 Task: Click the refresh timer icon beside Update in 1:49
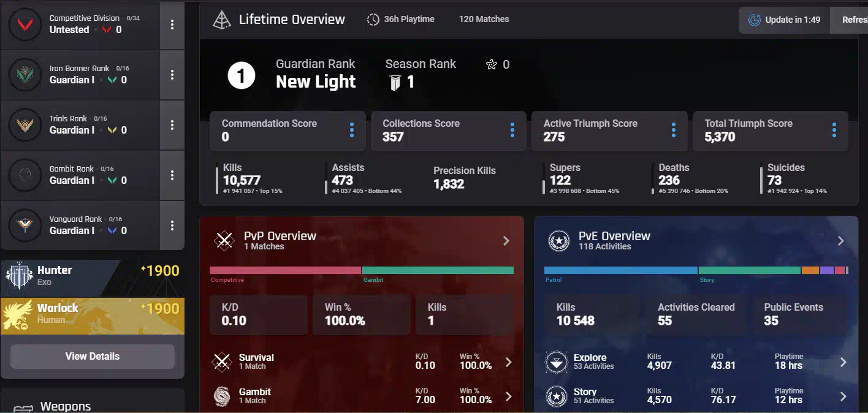[755, 20]
